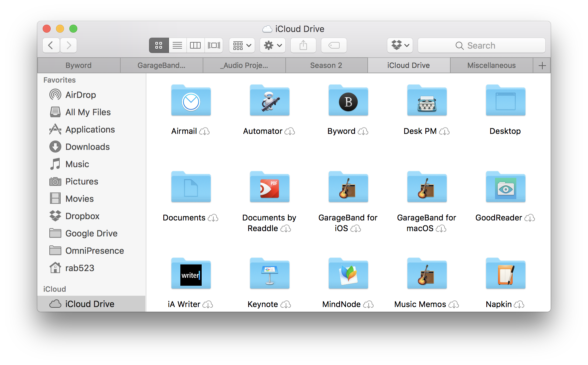Switch to the Miscellaneous tab

(491, 65)
